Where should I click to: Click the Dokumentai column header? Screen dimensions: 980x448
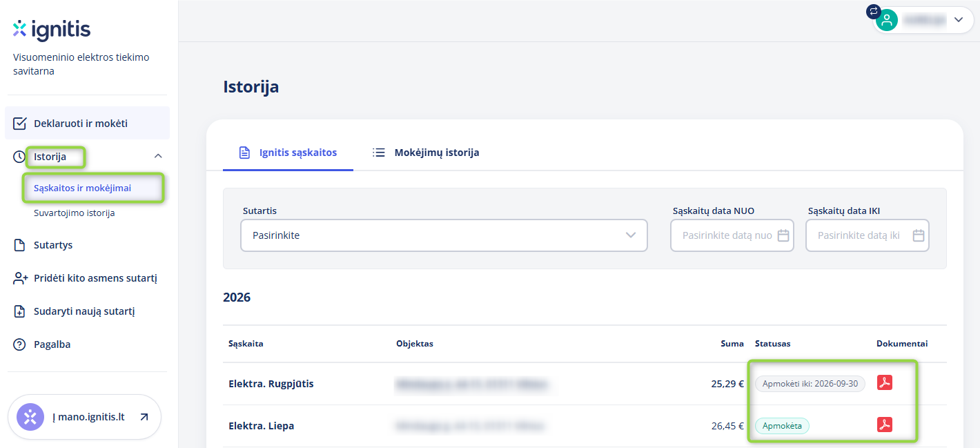(902, 344)
